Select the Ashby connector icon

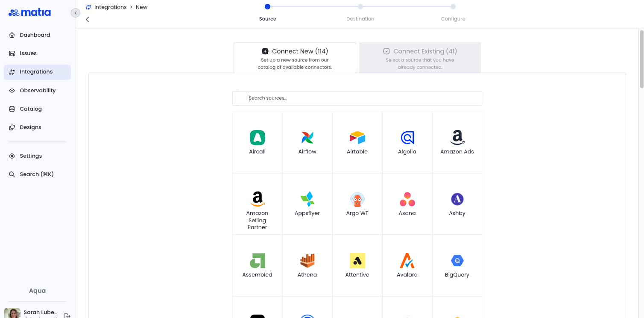point(457,199)
